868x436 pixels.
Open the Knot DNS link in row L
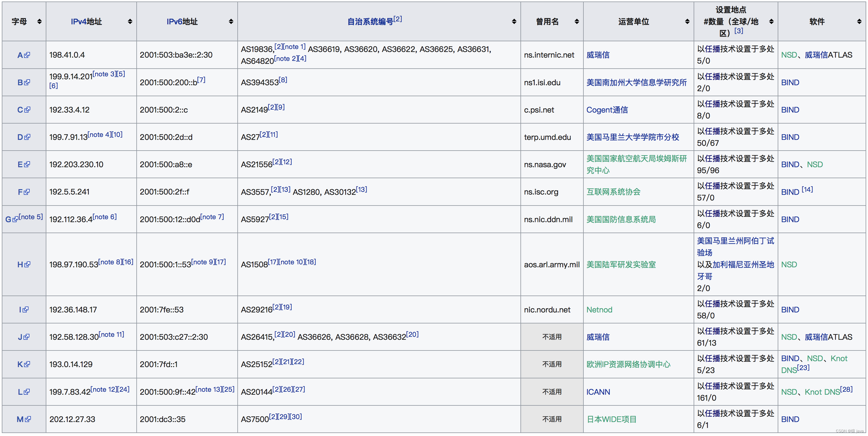822,392
